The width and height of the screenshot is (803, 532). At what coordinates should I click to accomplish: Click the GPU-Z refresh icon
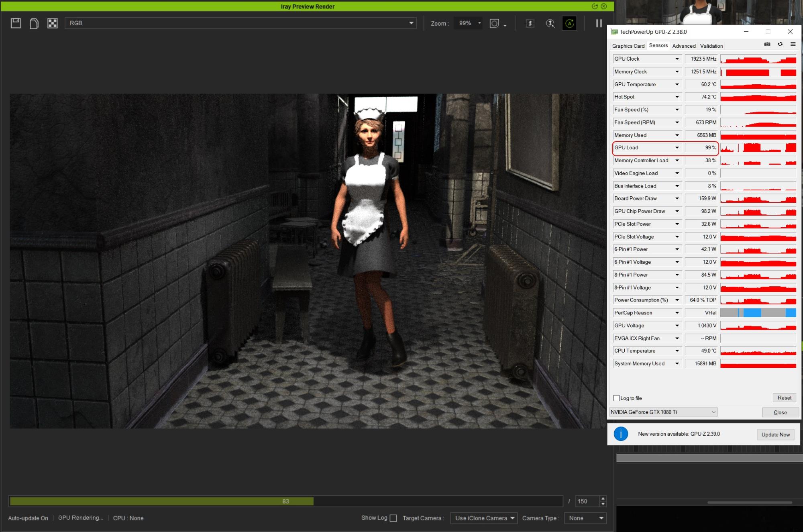[x=780, y=44]
